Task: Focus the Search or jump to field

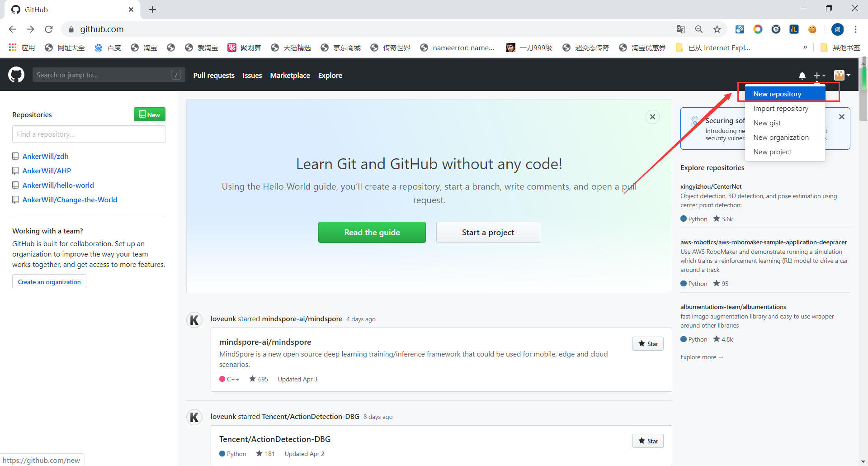Action: [108, 75]
